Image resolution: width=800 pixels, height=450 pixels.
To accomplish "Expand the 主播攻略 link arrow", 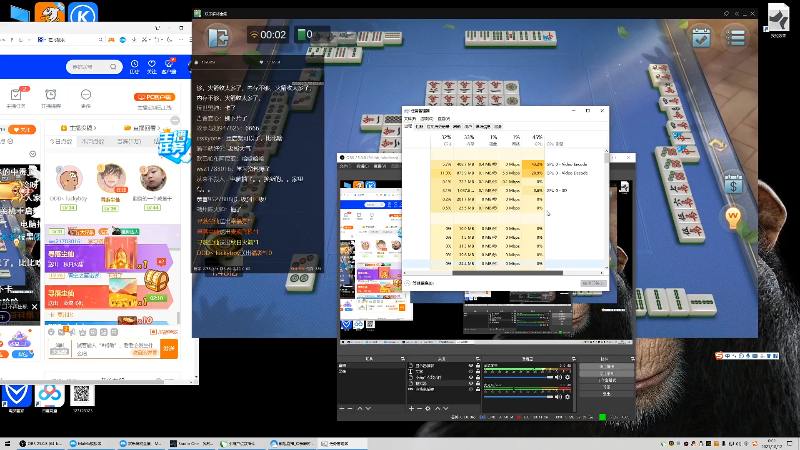I will (95, 128).
